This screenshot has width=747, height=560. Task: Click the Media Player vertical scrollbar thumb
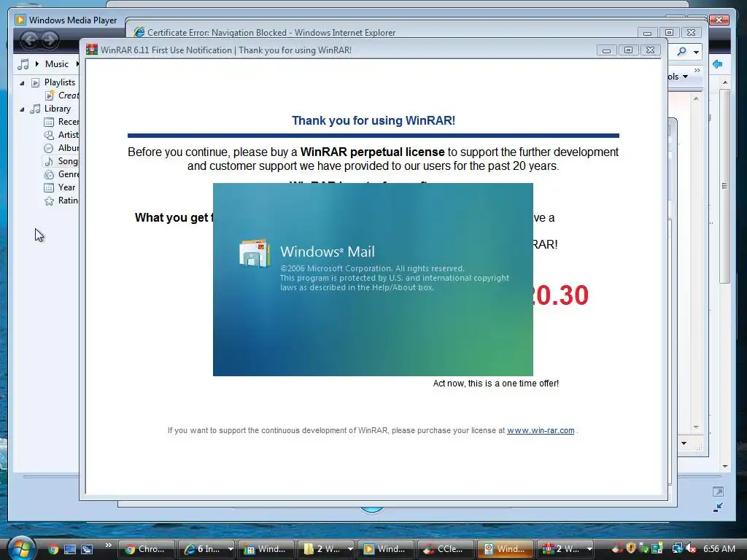(725, 186)
